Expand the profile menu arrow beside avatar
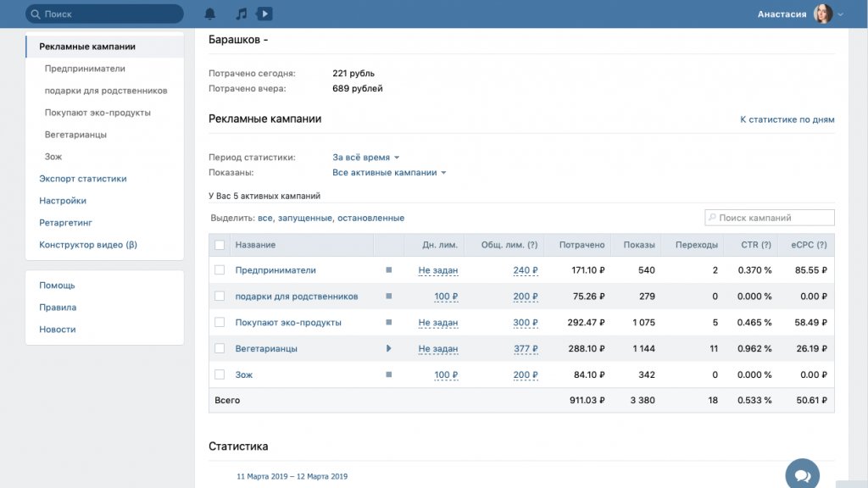Image resolution: width=868 pixels, height=488 pixels. tap(840, 14)
